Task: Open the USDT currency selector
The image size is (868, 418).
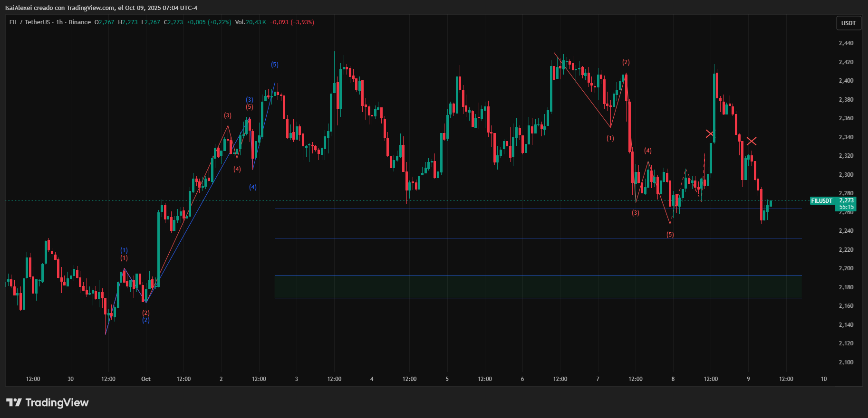Action: tap(849, 23)
